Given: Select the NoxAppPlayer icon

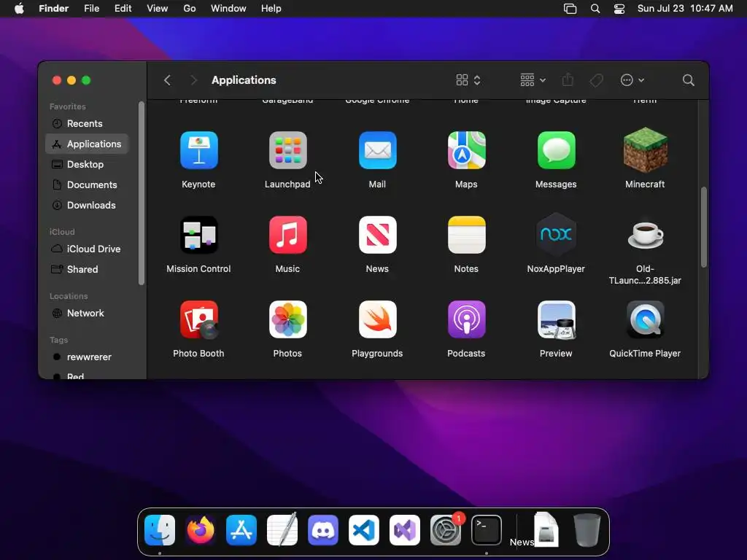Looking at the screenshot, I should (556, 235).
